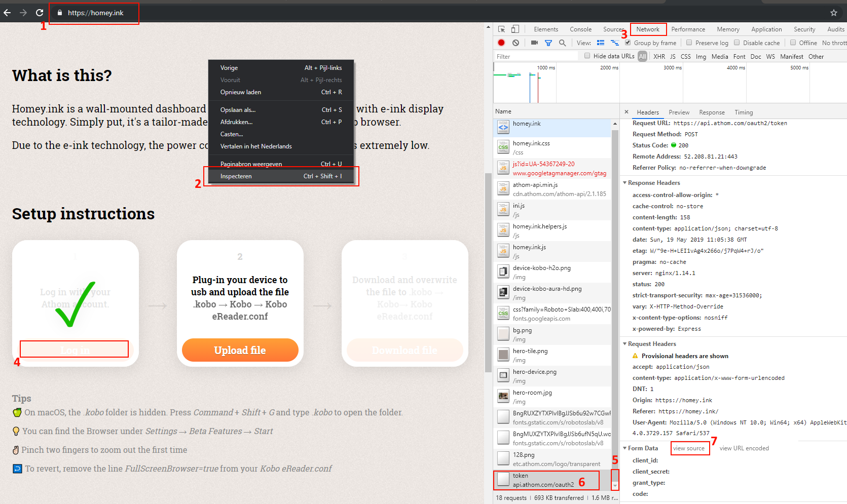Click the hero-room.jpg thumbnail icon
The image size is (847, 504).
[x=503, y=397]
